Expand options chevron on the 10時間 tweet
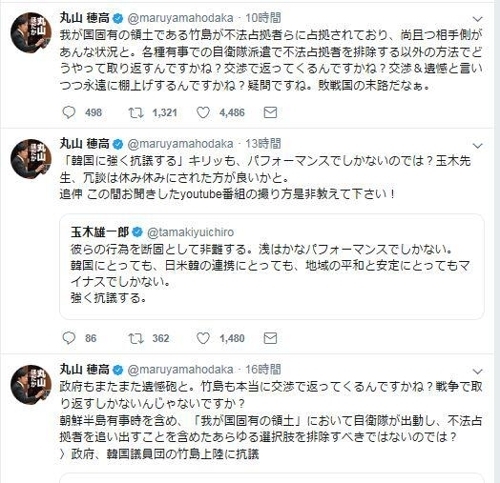This screenshot has width=500, height=483. point(478,19)
